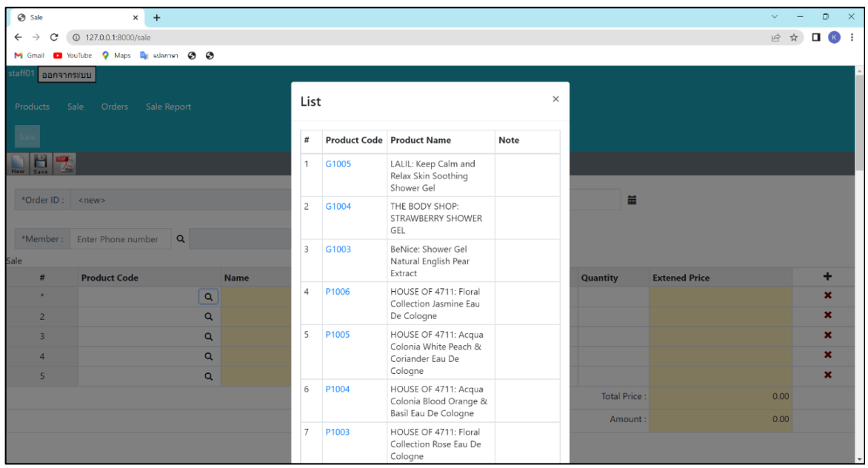The image size is (868, 468).
Task: Close the List dialog
Action: click(x=555, y=98)
